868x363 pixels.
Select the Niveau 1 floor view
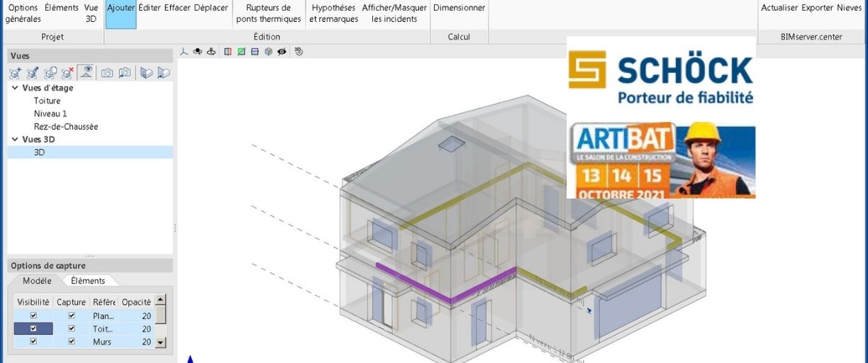tap(50, 113)
